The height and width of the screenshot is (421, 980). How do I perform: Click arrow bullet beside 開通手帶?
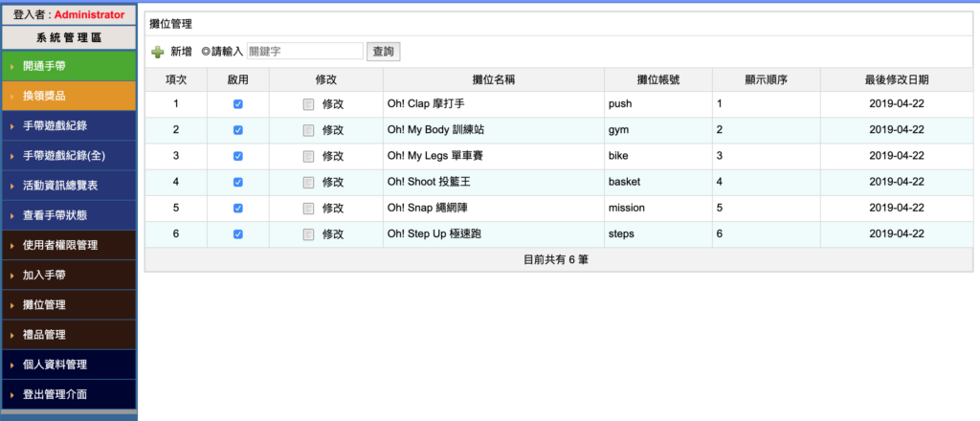(12, 66)
